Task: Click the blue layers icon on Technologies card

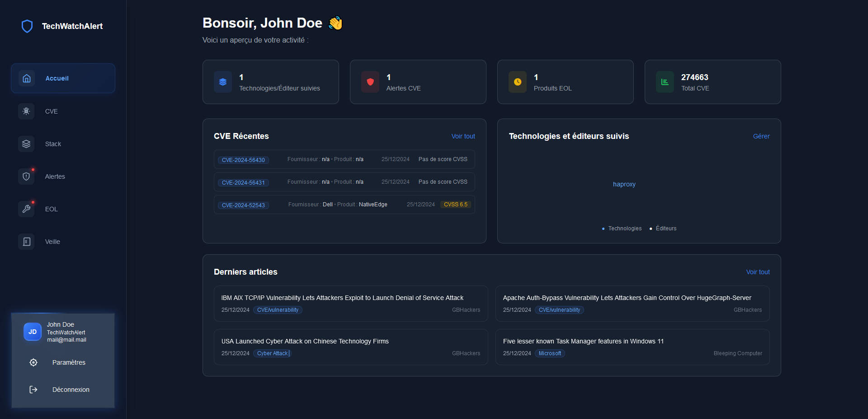Action: (x=223, y=82)
